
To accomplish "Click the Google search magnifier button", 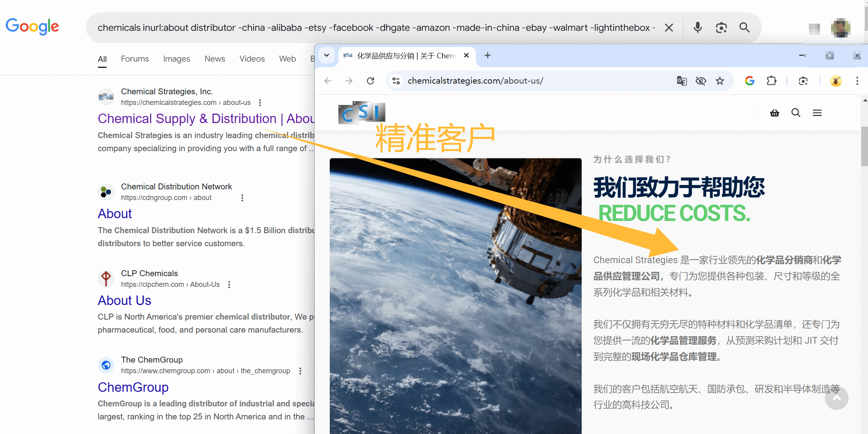I will [744, 27].
